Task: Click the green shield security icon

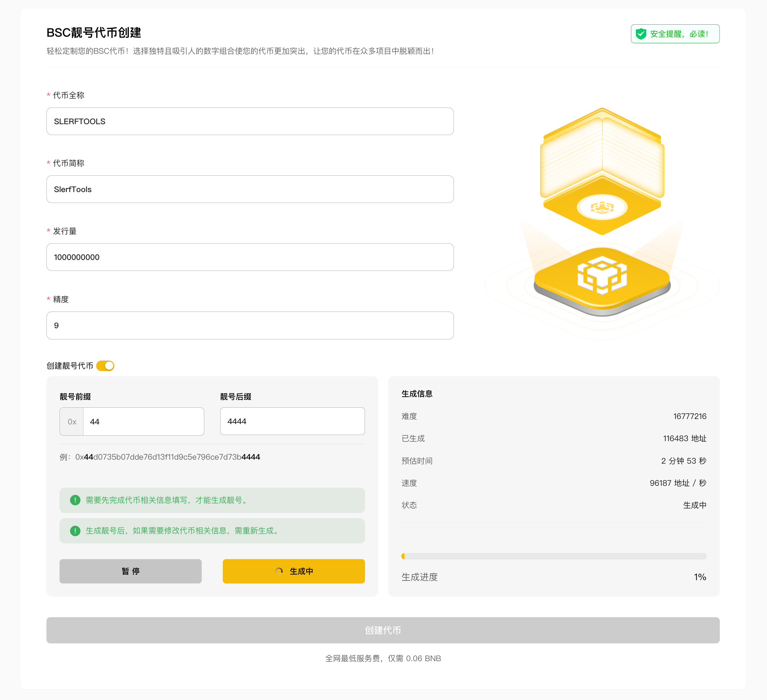Action: tap(641, 34)
